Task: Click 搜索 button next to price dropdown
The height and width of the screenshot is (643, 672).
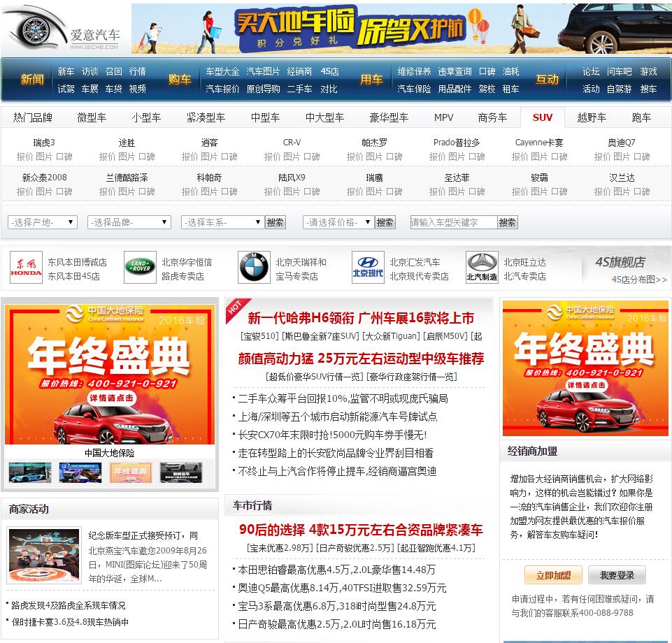Action: [385, 222]
